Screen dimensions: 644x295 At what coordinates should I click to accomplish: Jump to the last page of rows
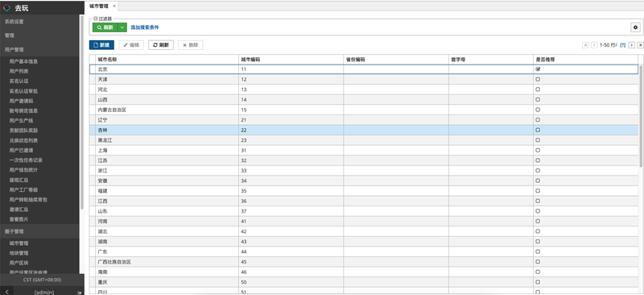coord(640,45)
